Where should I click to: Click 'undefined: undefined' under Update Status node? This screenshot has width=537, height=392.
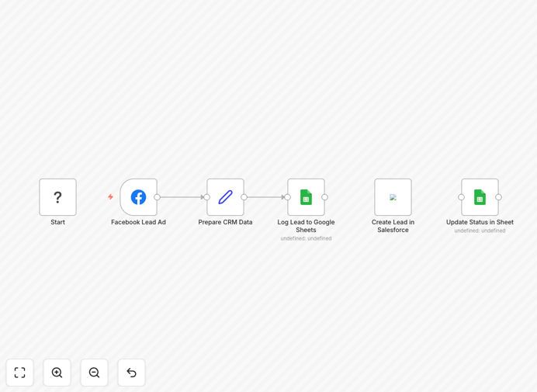[x=480, y=231]
